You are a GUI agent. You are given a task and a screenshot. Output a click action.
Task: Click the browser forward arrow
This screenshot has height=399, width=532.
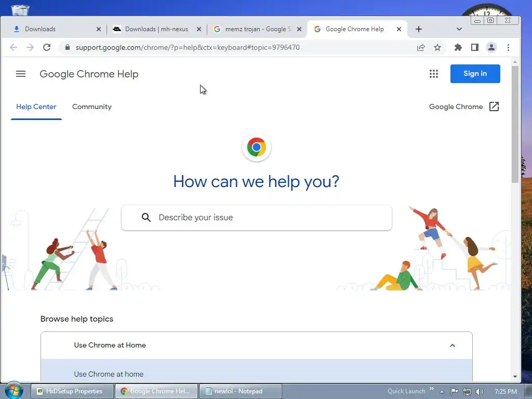click(30, 47)
